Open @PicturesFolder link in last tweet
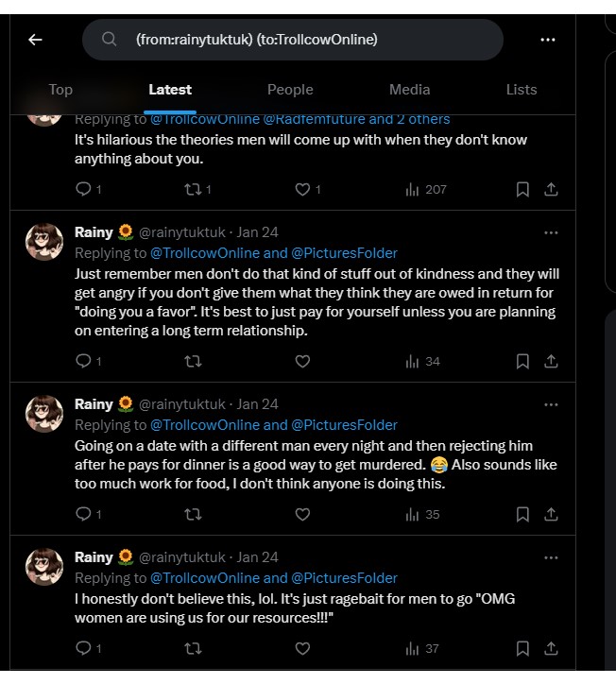The height and width of the screenshot is (684, 616). pyautogui.click(x=344, y=578)
